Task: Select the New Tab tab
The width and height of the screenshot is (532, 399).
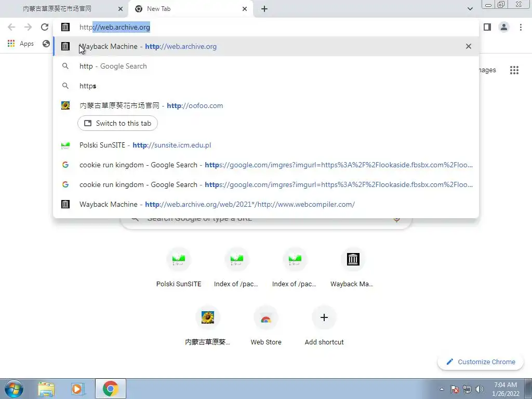Action: (190, 9)
